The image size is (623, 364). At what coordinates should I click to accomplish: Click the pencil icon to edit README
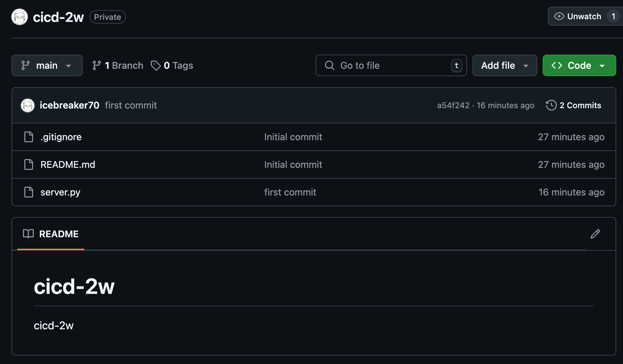click(595, 234)
